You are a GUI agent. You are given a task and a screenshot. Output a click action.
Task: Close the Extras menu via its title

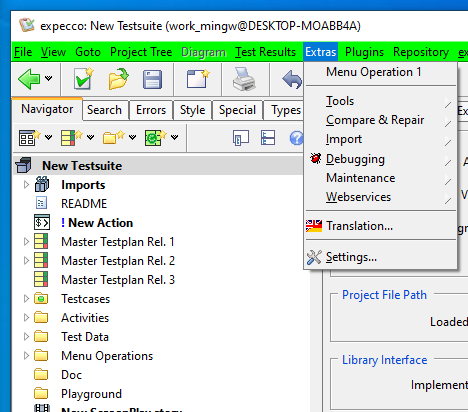[x=321, y=52]
